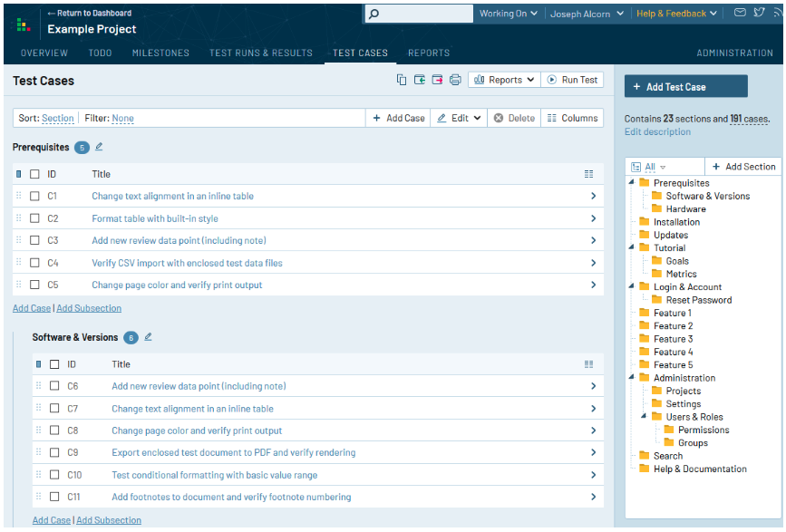This screenshot has width=786, height=532.
Task: Click Return to Dashboard link
Action: pos(90,13)
